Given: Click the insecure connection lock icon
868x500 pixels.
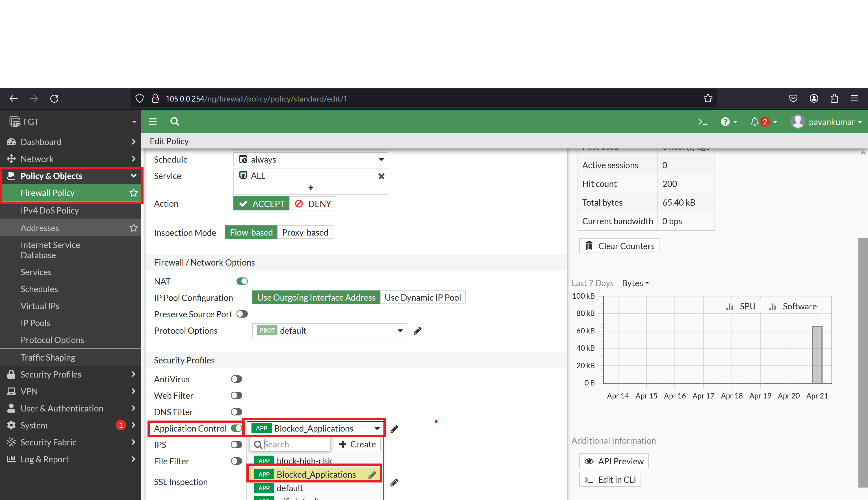Looking at the screenshot, I should pos(155,98).
